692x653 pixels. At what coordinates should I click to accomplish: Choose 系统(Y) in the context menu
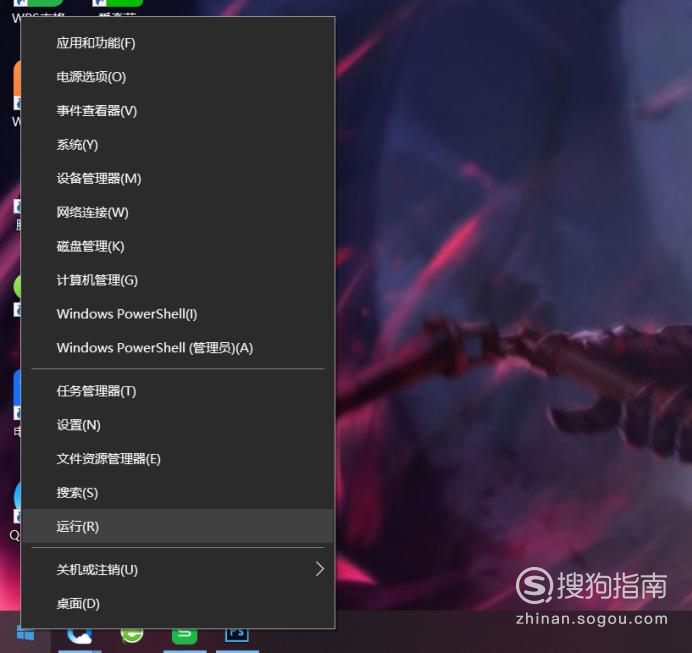tap(178, 145)
